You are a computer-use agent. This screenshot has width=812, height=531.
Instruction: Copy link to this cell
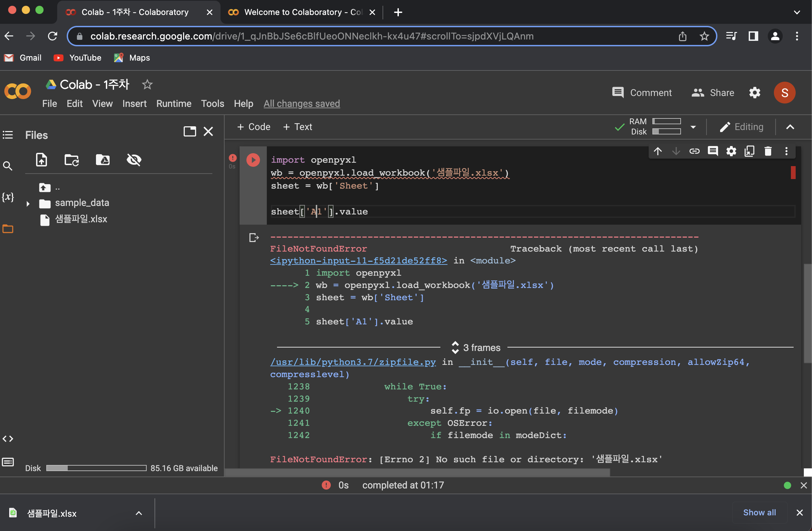694,151
